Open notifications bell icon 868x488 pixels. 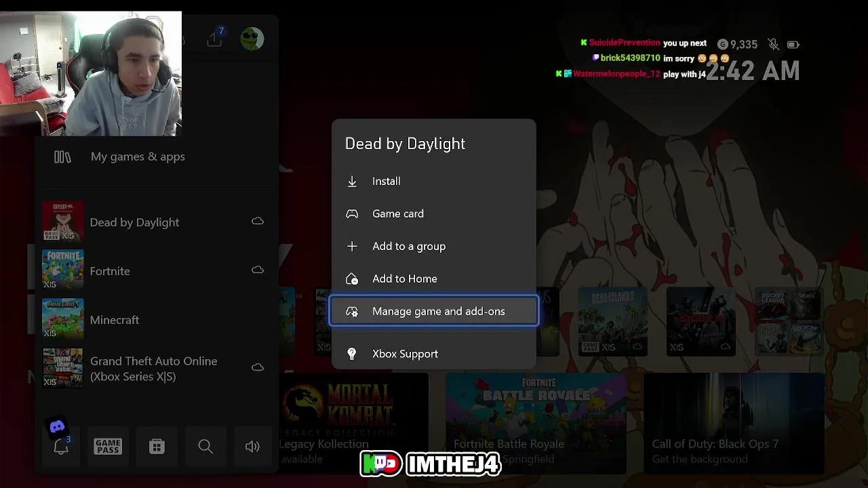tap(61, 446)
